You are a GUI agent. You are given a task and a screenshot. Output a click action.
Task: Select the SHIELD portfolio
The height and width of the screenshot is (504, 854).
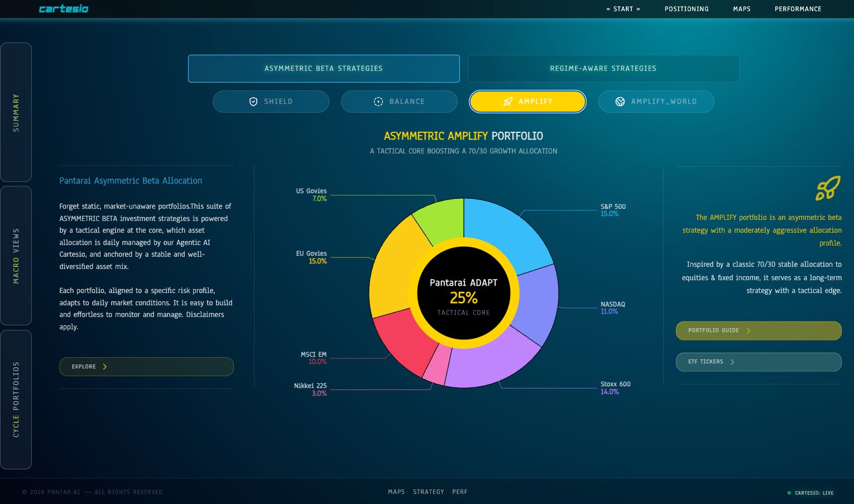click(x=271, y=102)
